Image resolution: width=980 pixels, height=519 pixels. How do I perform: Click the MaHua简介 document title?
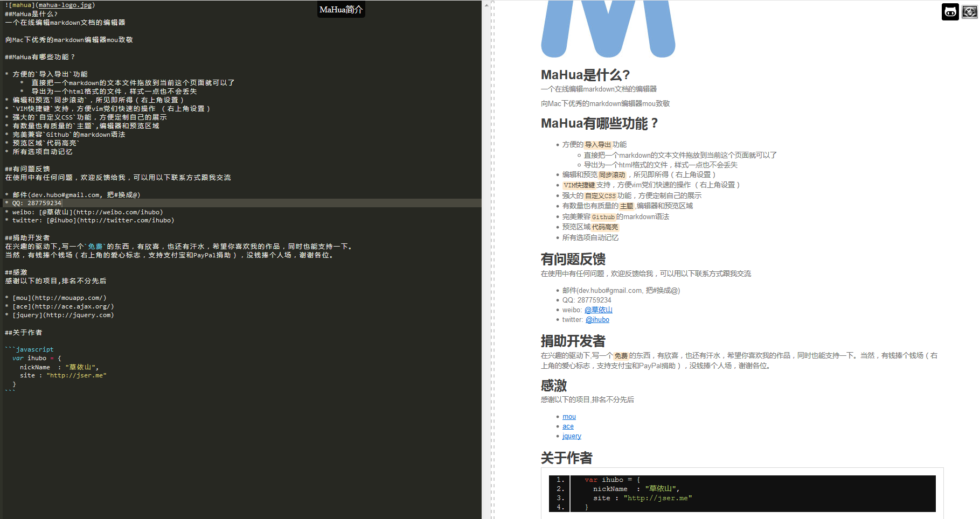pyautogui.click(x=341, y=10)
